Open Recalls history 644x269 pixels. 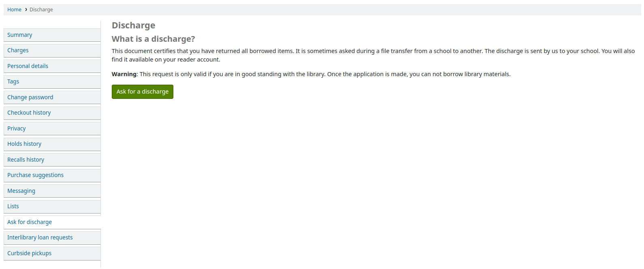(x=26, y=160)
